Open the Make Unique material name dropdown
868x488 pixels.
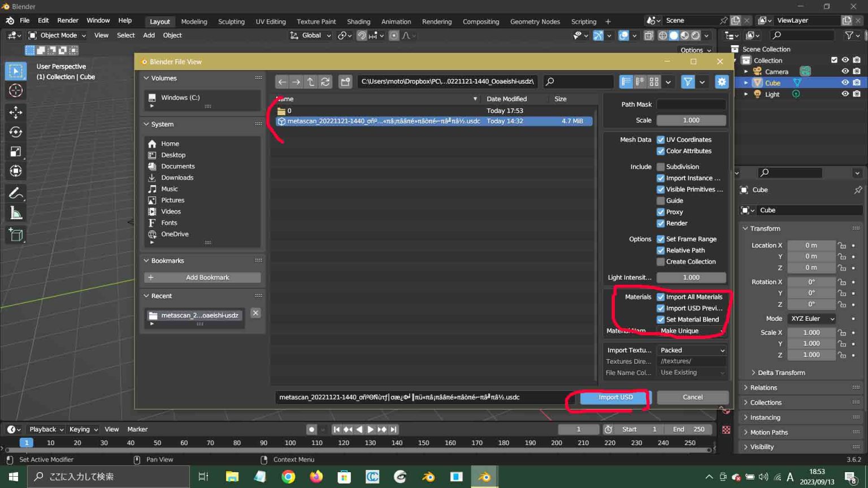coord(691,330)
